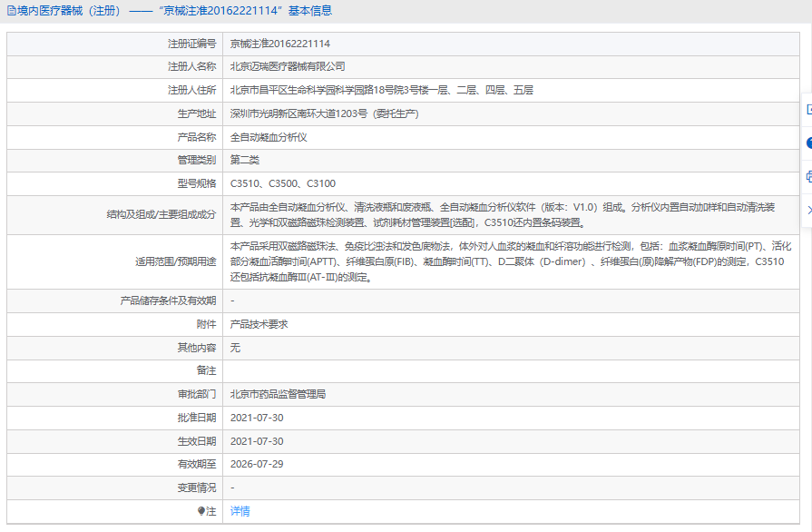
Task: Click the 其他内容 value 无
Action: [235, 348]
